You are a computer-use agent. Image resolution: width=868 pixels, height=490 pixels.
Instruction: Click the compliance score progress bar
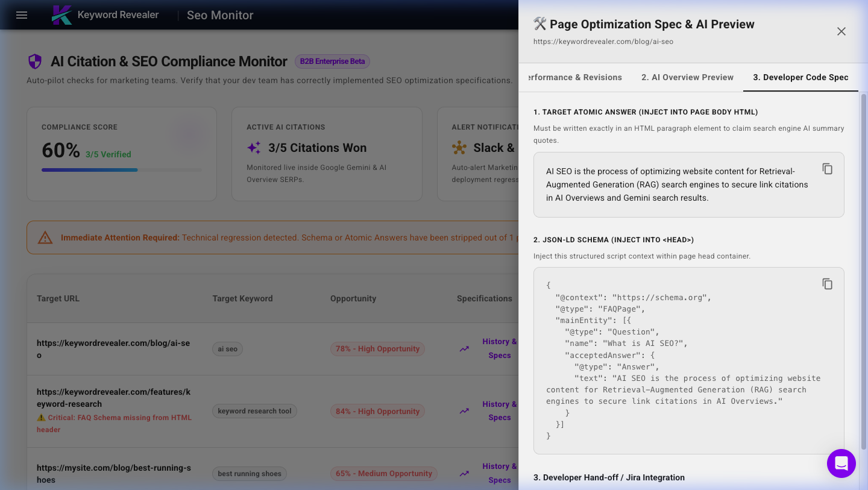122,170
